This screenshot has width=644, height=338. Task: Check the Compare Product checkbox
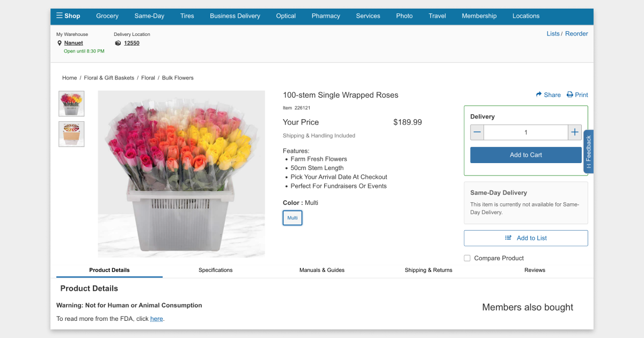pyautogui.click(x=467, y=258)
